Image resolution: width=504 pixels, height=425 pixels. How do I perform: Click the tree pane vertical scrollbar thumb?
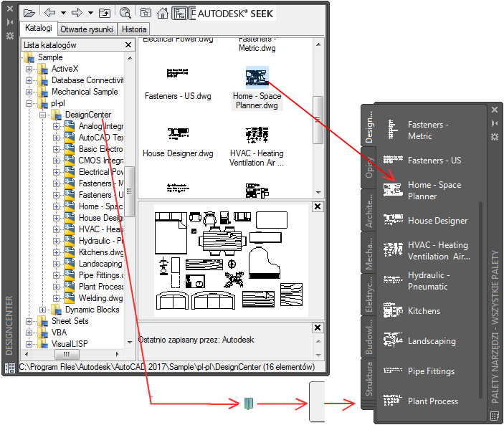(x=129, y=192)
